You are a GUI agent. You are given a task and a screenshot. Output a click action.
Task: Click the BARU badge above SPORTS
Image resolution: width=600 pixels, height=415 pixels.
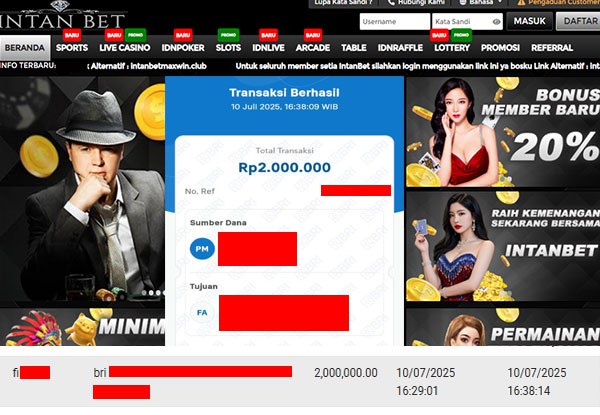pyautogui.click(x=72, y=35)
